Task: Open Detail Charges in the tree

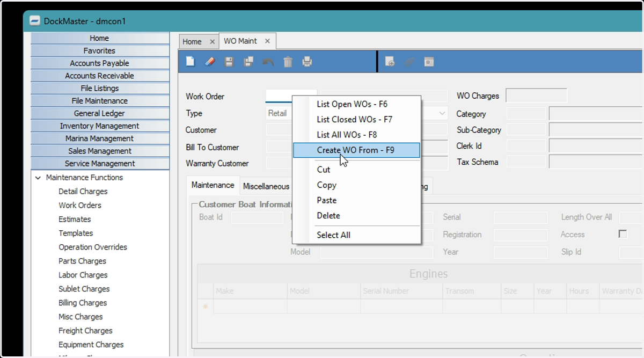Action: pyautogui.click(x=83, y=192)
